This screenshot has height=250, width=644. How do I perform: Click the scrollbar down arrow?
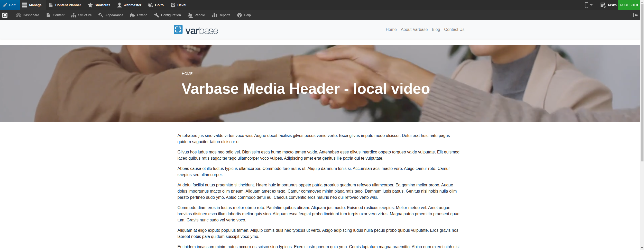pyautogui.click(x=642, y=248)
